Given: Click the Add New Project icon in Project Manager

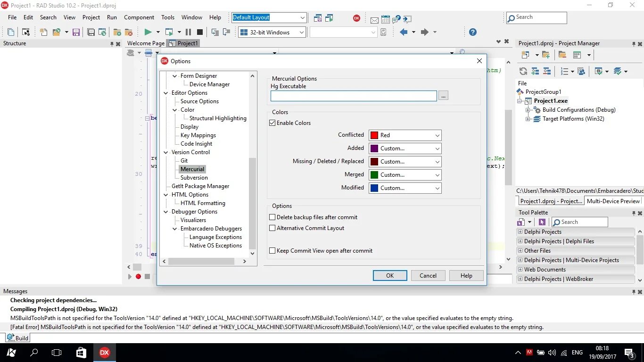Looking at the screenshot, I should [x=525, y=55].
